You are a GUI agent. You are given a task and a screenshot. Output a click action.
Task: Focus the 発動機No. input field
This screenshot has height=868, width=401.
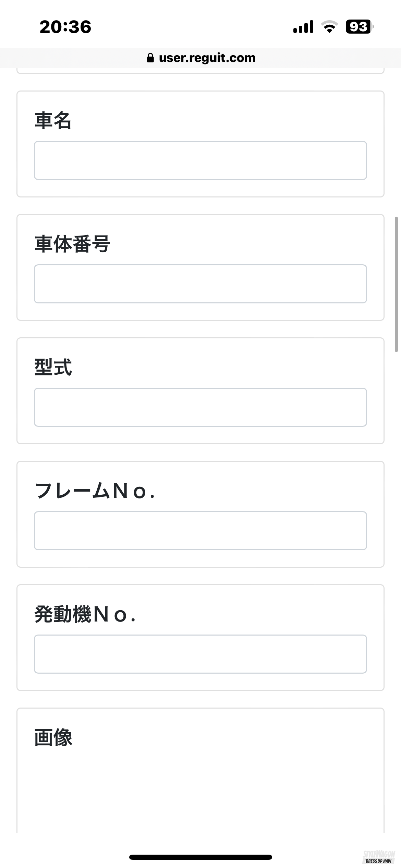click(200, 654)
